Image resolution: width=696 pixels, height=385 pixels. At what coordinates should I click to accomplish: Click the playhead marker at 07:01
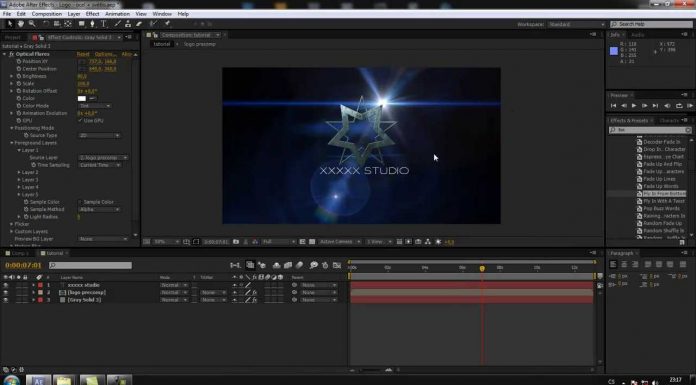(x=482, y=268)
